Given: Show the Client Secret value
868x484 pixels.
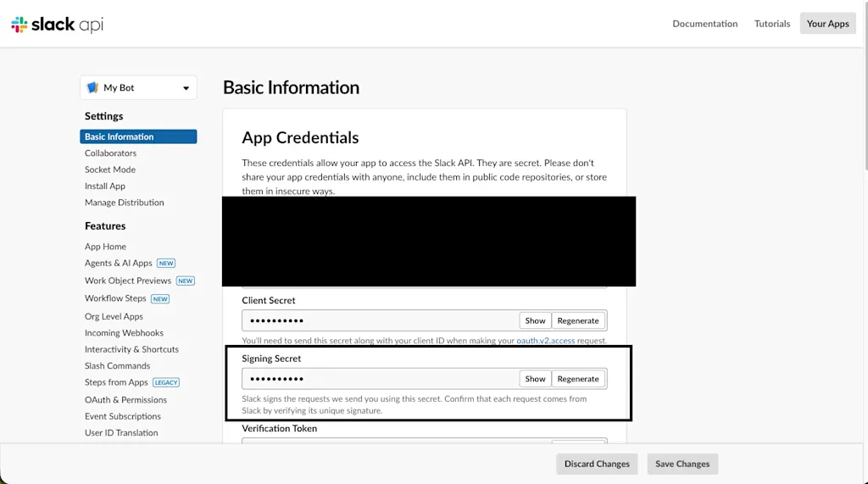Looking at the screenshot, I should [x=535, y=320].
